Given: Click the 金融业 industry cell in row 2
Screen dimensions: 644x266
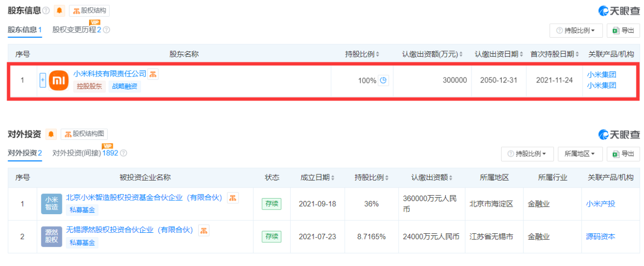Looking at the screenshot, I should pos(552,236).
